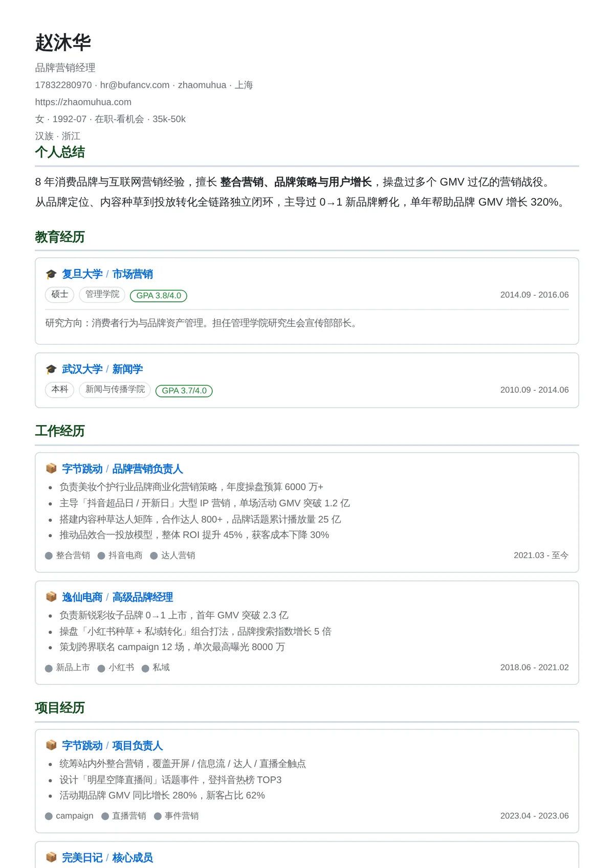The width and height of the screenshot is (614, 868).
Task: Click the bullet about 跨界联名 campaign 12 场
Action: (172, 647)
